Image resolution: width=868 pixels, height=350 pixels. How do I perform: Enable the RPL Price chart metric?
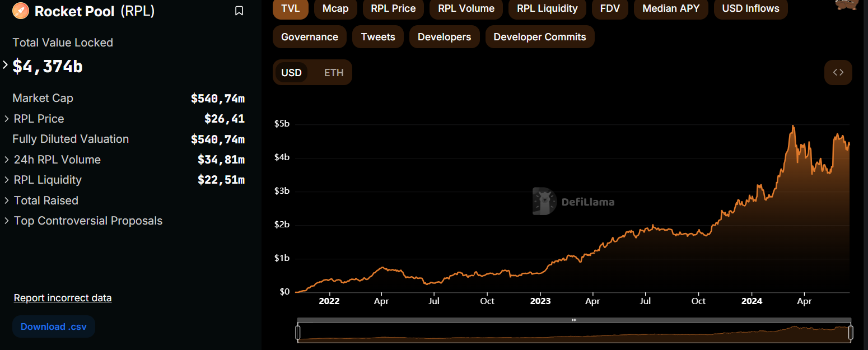(x=394, y=8)
